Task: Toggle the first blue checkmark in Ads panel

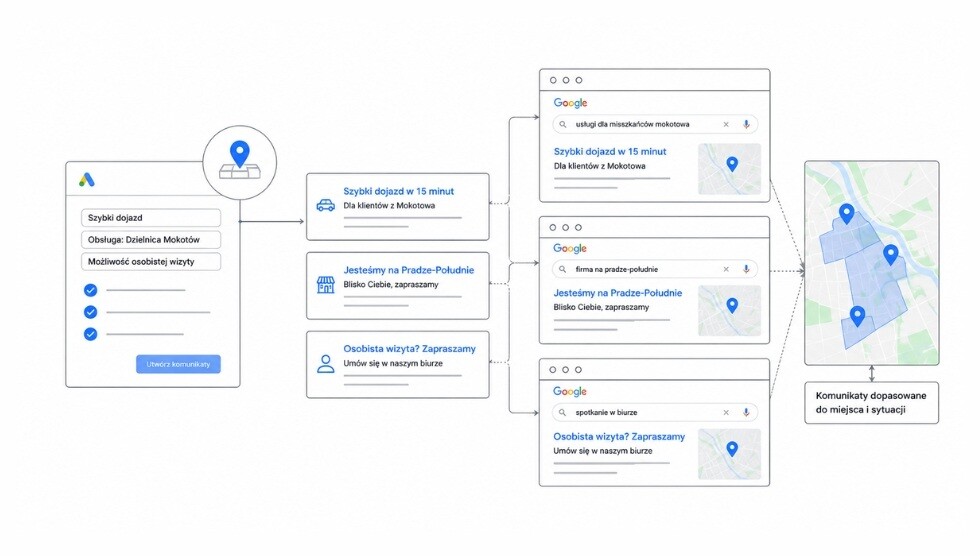Action: tap(91, 290)
